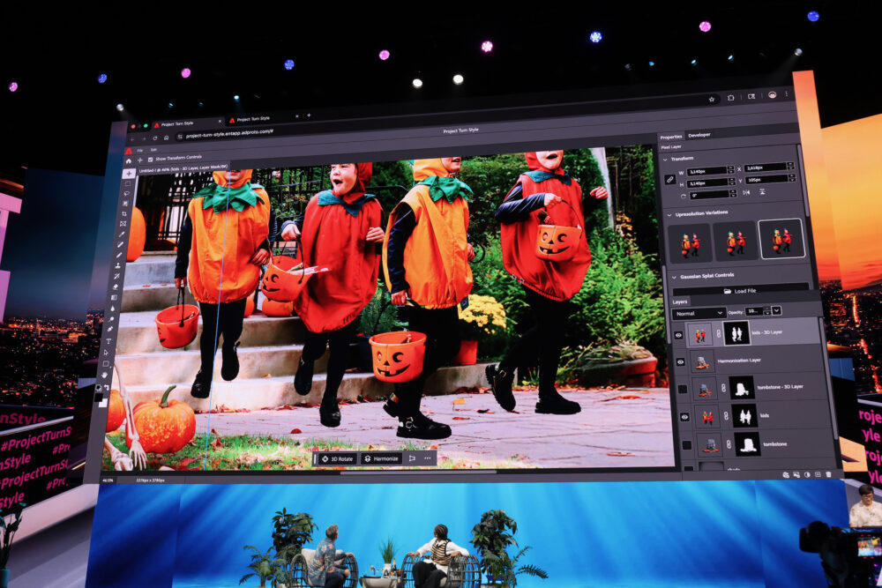
Task: Click the browser extensions puzzle icon
Action: tap(731, 98)
